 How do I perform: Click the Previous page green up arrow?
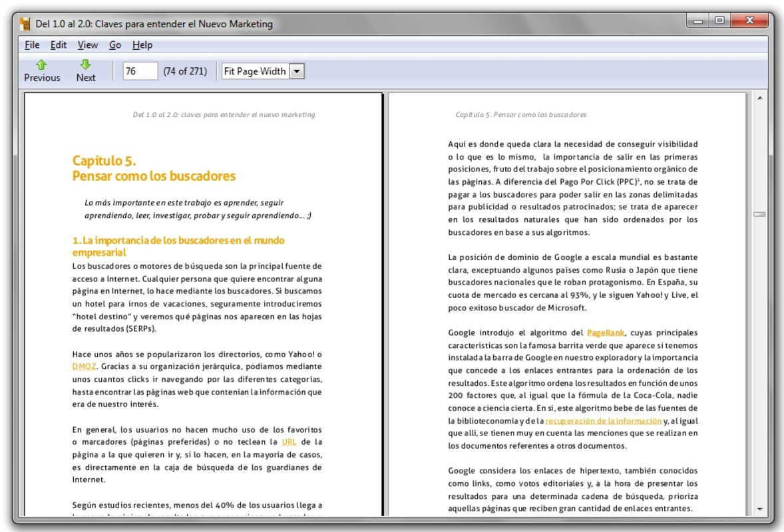pos(41,65)
